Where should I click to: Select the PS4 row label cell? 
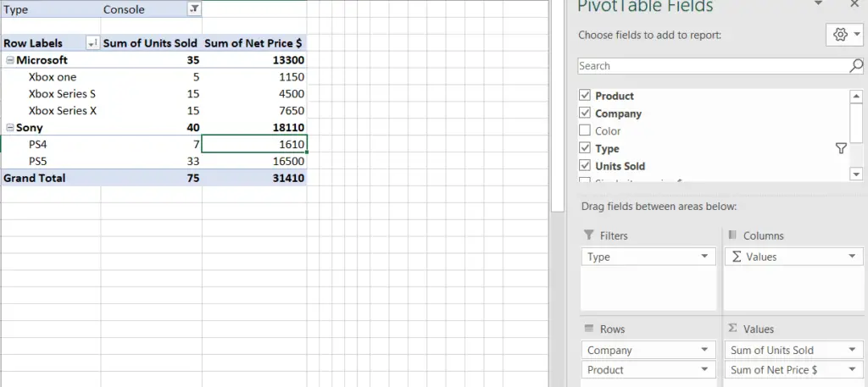point(51,144)
